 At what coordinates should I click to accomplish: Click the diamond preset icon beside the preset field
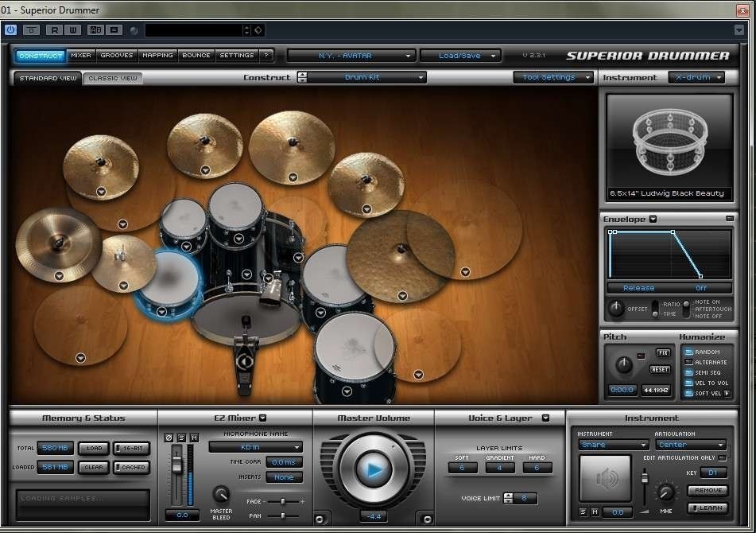pyautogui.click(x=258, y=30)
